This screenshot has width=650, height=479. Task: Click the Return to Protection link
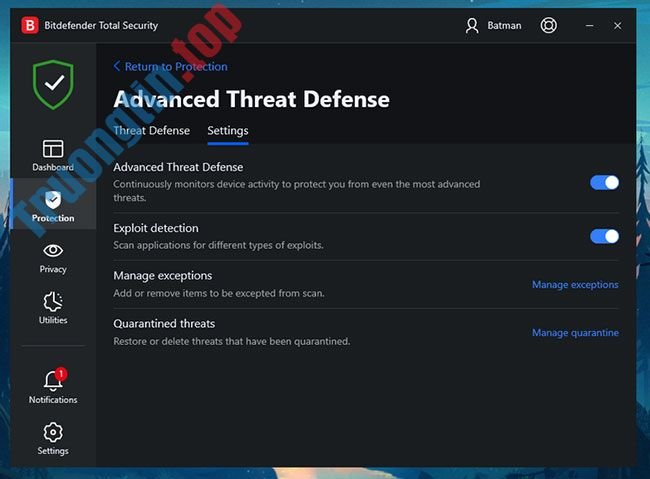click(x=176, y=66)
